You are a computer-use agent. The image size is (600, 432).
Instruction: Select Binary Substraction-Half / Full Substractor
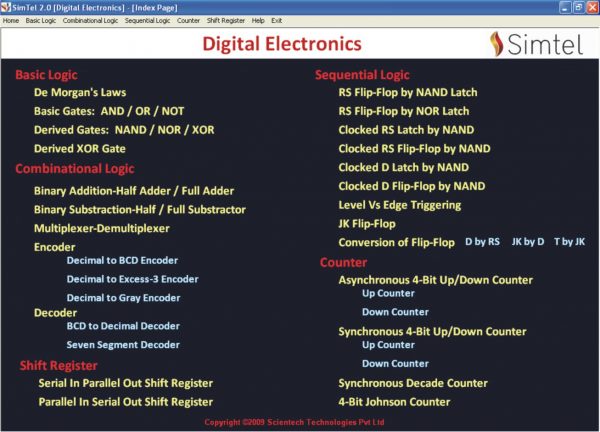140,210
